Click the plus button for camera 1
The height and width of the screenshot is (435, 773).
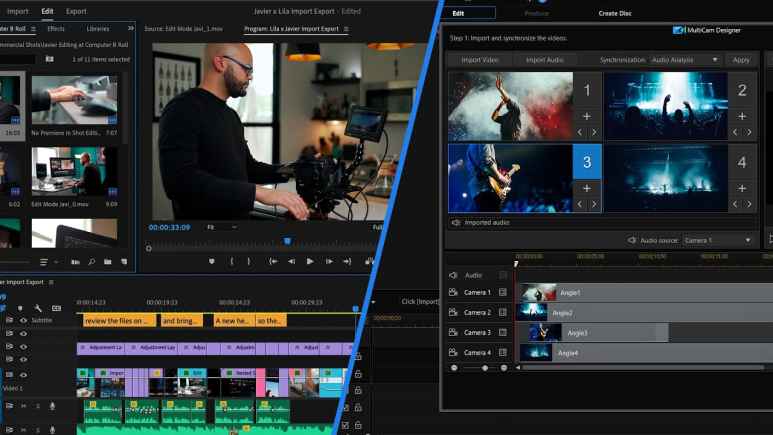(587, 116)
